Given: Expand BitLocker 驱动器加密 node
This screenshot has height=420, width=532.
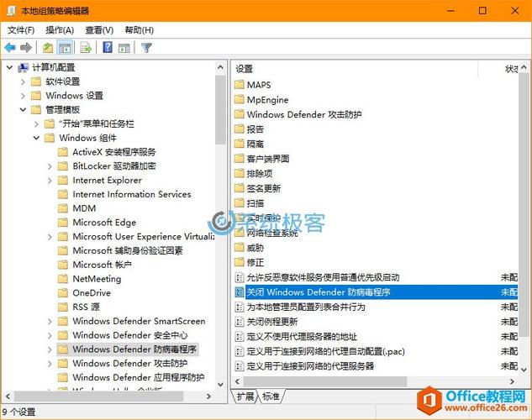Looking at the screenshot, I should (50, 166).
